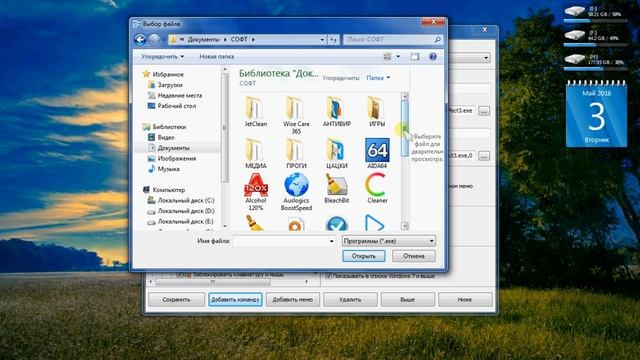640x360 pixels.
Task: Click the forward navigation arrow button
Action: pos(154,40)
